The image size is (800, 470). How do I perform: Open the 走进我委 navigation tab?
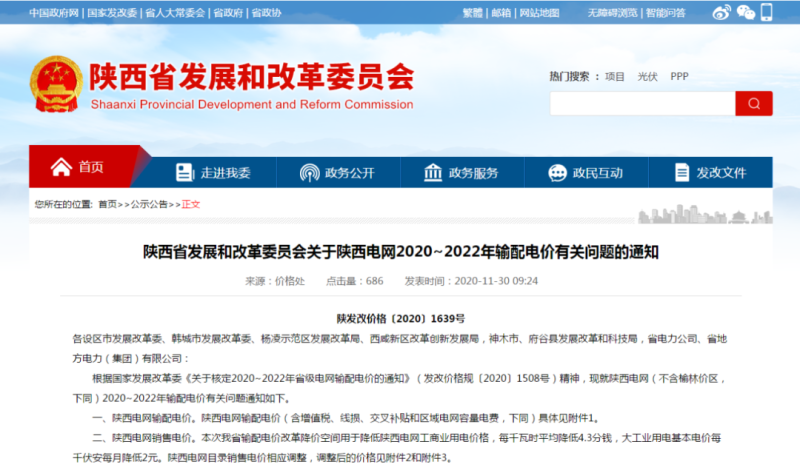pyautogui.click(x=213, y=172)
